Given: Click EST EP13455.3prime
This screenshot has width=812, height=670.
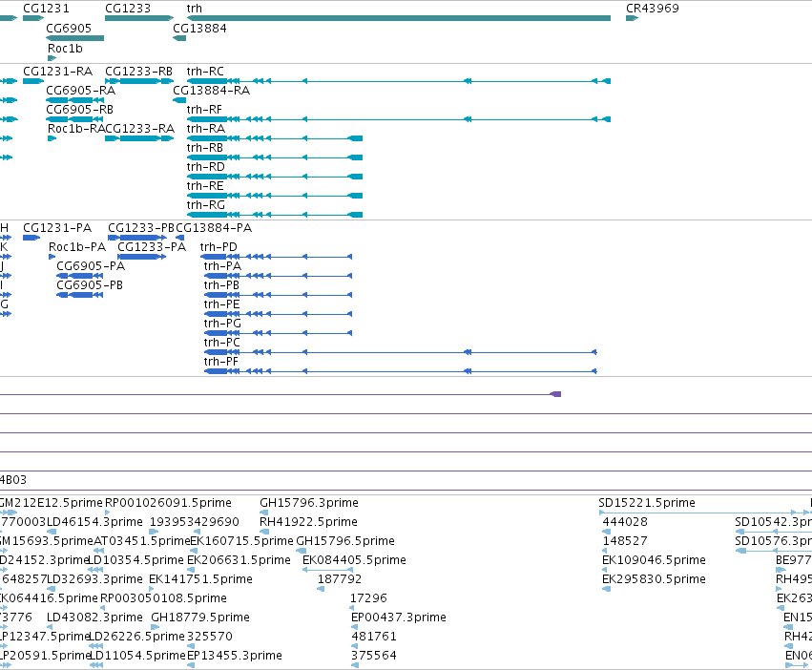Looking at the screenshot, I should point(235,656).
